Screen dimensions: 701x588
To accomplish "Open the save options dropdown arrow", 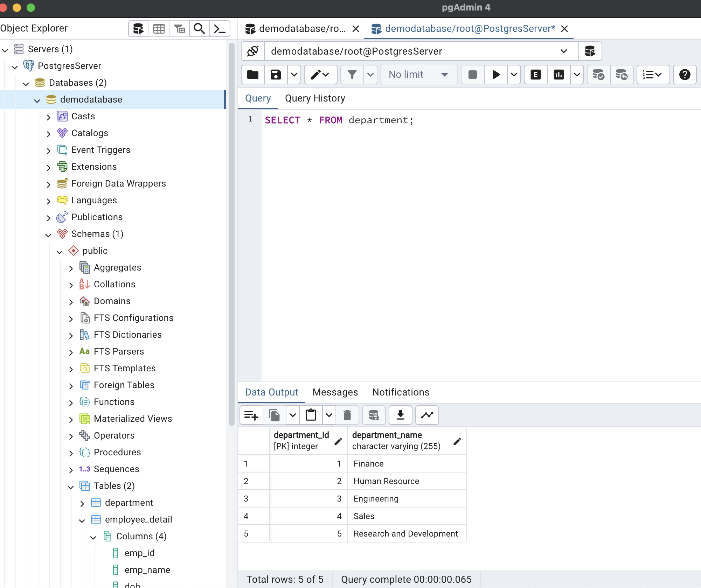I will [x=294, y=75].
